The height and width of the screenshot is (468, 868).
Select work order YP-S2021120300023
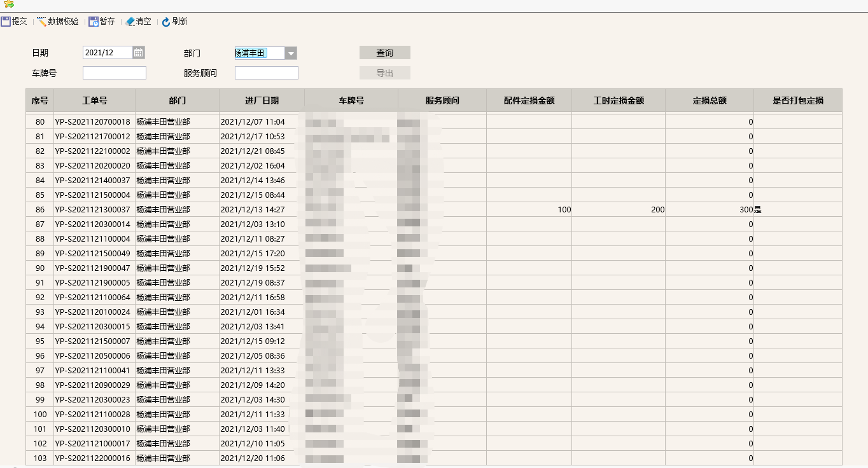pos(92,400)
